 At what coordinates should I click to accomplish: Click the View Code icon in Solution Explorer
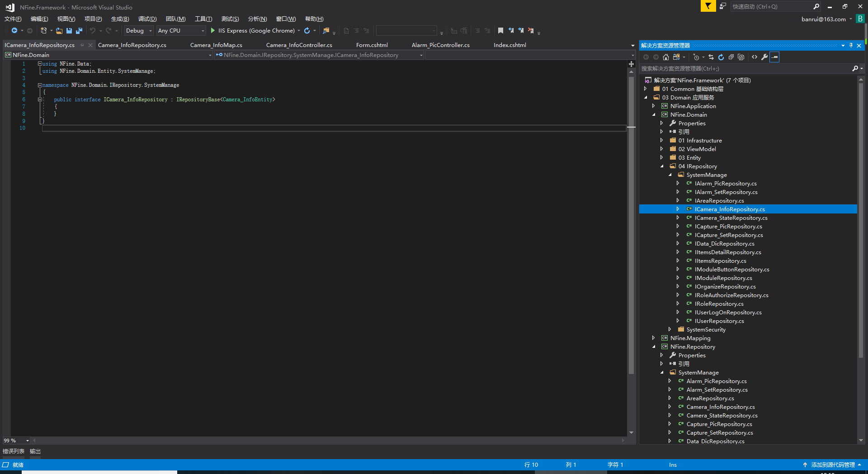pyautogui.click(x=755, y=57)
